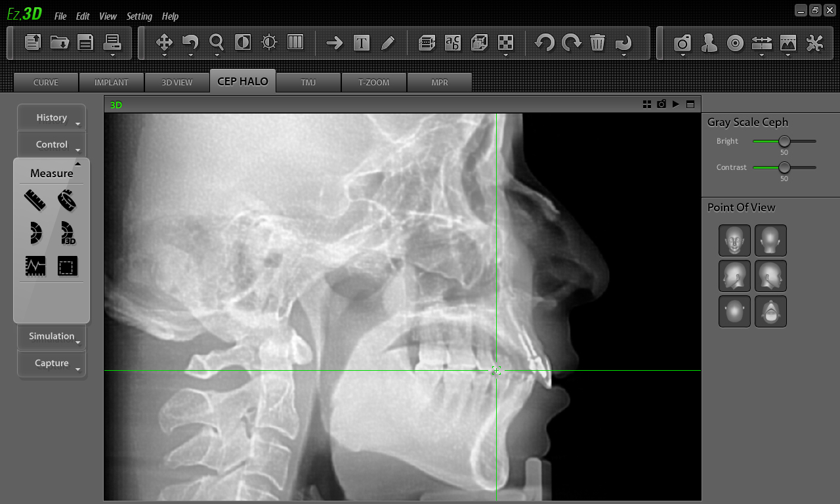Switch to the CURVE tab
The height and width of the screenshot is (504, 840).
[46, 82]
